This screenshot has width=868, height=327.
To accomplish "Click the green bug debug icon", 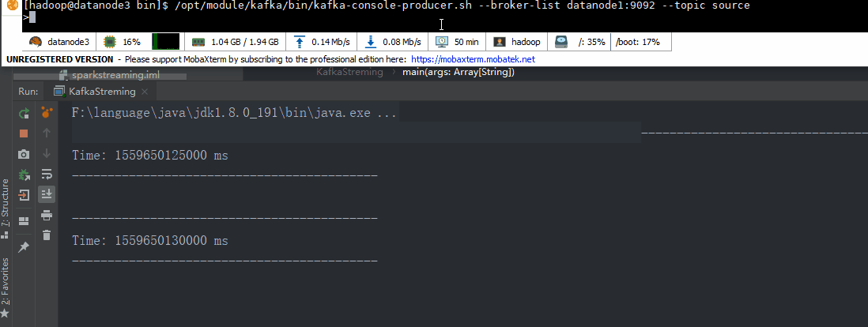I will coord(24,175).
